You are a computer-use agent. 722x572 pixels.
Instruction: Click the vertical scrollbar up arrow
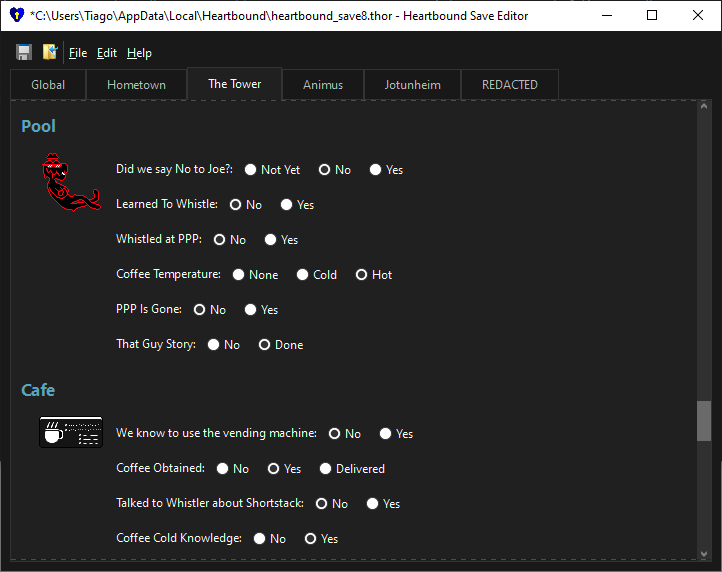[x=704, y=107]
